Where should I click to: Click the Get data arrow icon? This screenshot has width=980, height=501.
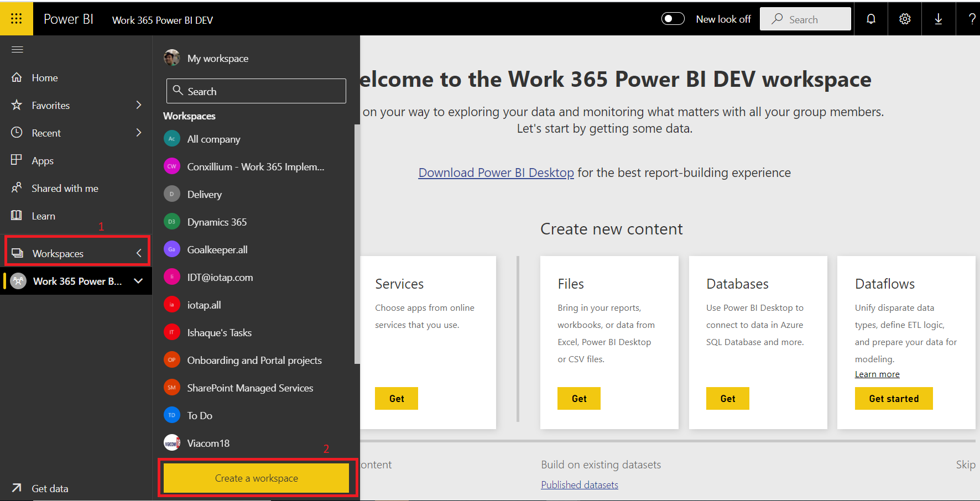[17, 488]
